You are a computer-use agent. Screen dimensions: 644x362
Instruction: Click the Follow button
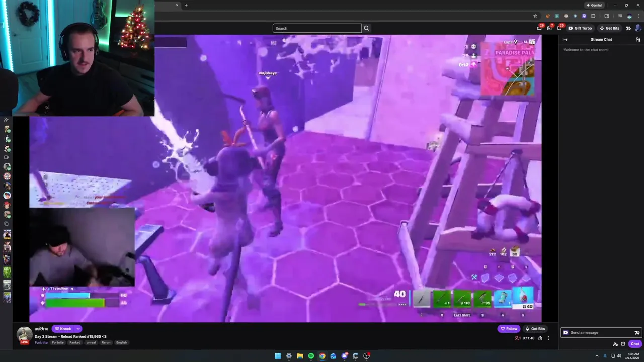click(x=509, y=329)
